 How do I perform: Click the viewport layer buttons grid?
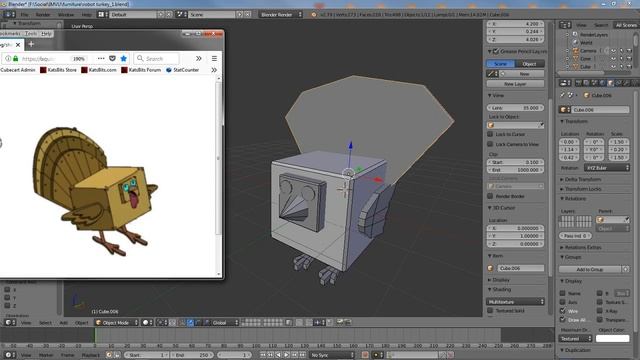[x=262, y=322]
